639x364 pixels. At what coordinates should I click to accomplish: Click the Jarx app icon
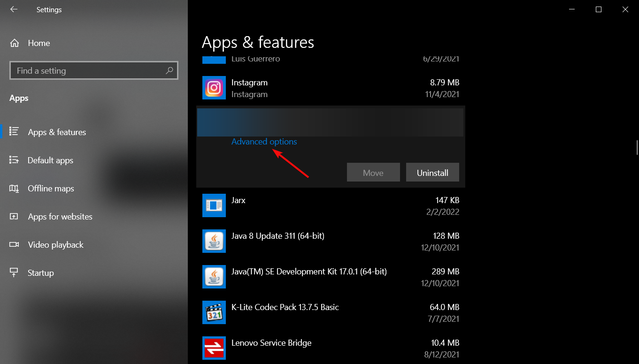point(214,205)
